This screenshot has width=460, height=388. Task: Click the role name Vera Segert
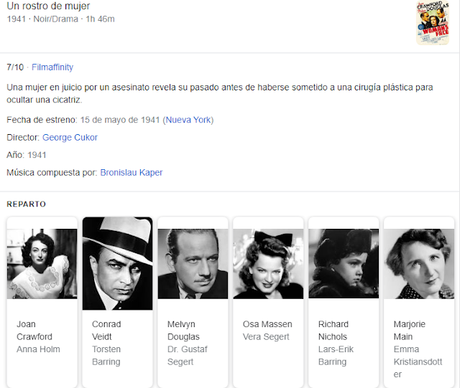click(266, 337)
